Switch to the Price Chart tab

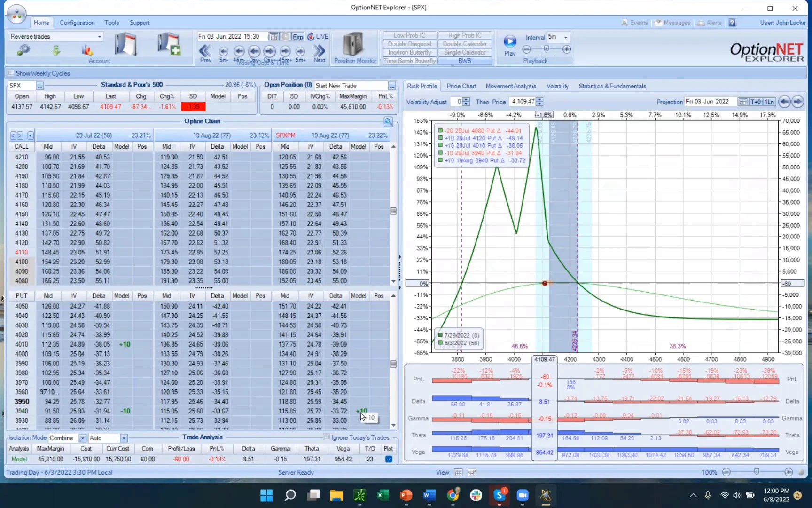pyautogui.click(x=461, y=86)
